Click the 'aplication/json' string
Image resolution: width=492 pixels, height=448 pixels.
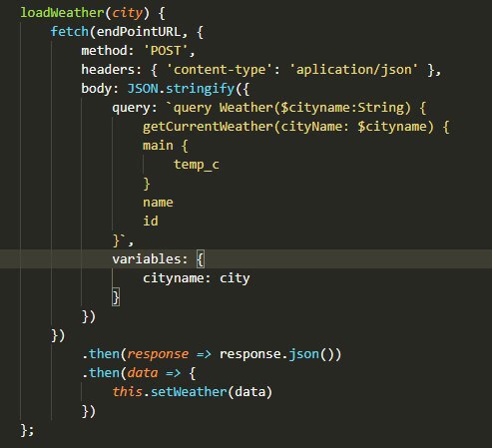(x=354, y=70)
